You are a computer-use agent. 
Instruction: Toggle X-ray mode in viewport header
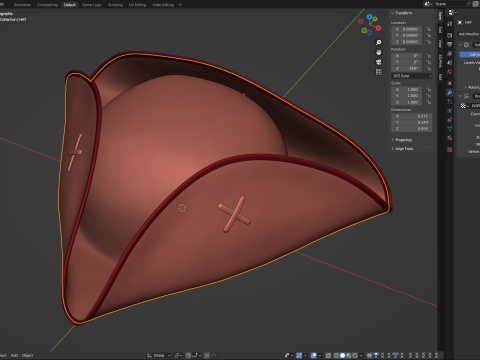coord(328,355)
